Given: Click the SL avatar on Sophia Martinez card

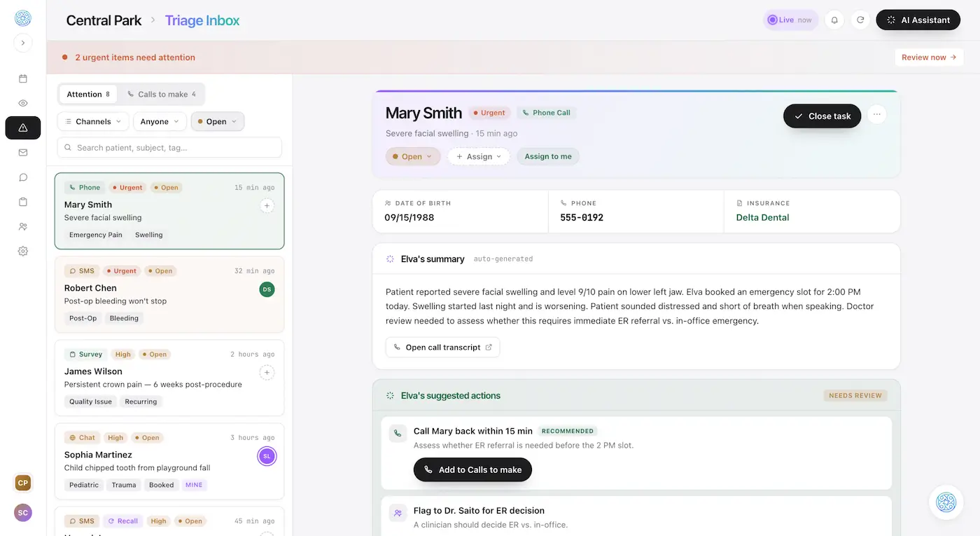Looking at the screenshot, I should point(267,456).
